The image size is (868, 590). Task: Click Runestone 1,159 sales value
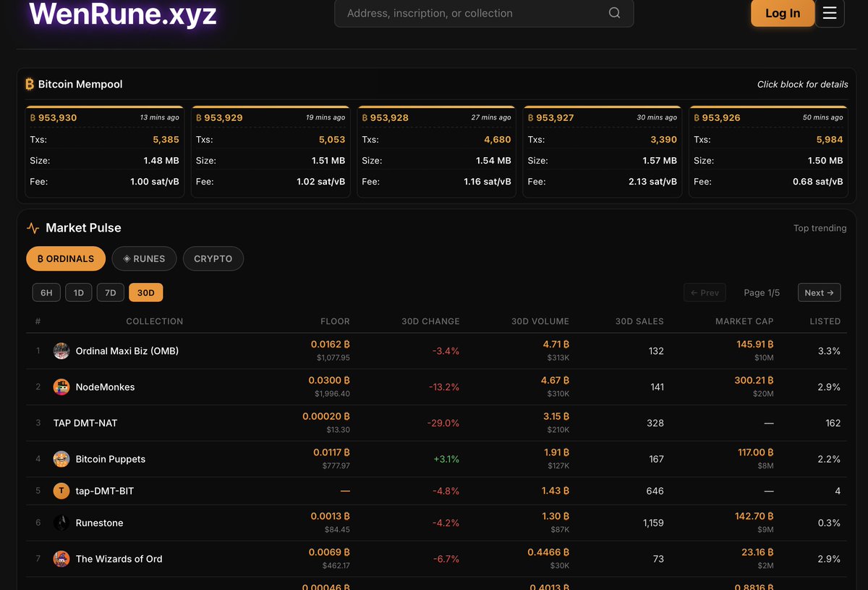click(x=653, y=523)
